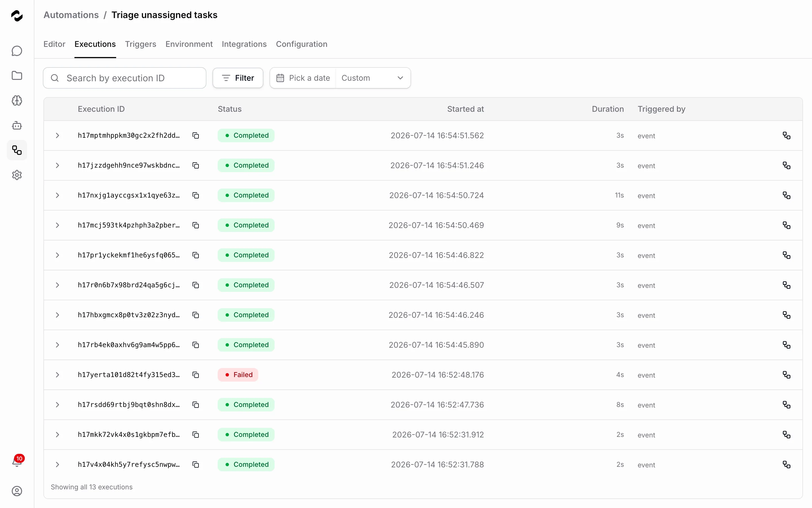Expand row h17mcj593tk4pzhph3a2pber
Viewport: 812px width, 508px height.
(58, 225)
